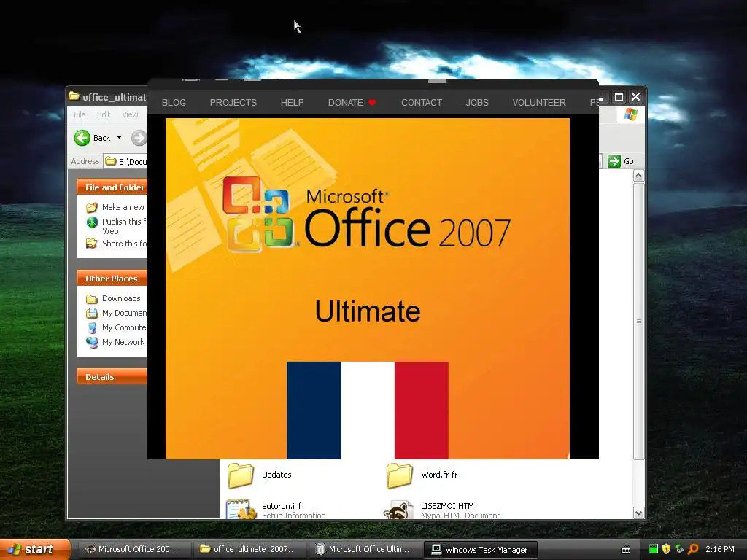Click the Windows flag logo in Explorer toolbar
Screen dimensions: 747x560
(631, 114)
